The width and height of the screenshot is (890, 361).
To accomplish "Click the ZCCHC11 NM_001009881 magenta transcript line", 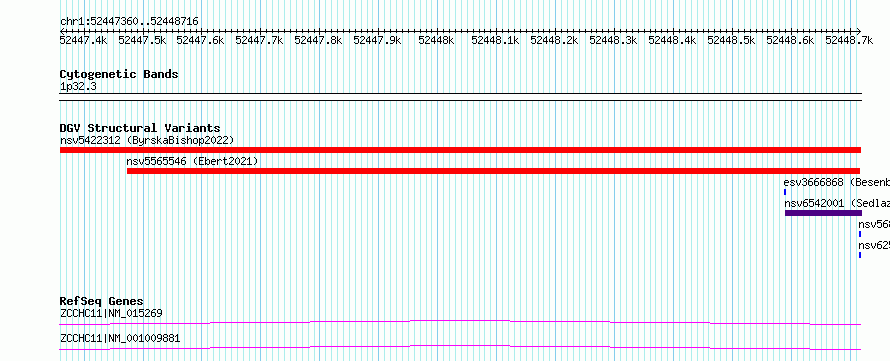I will click(460, 347).
